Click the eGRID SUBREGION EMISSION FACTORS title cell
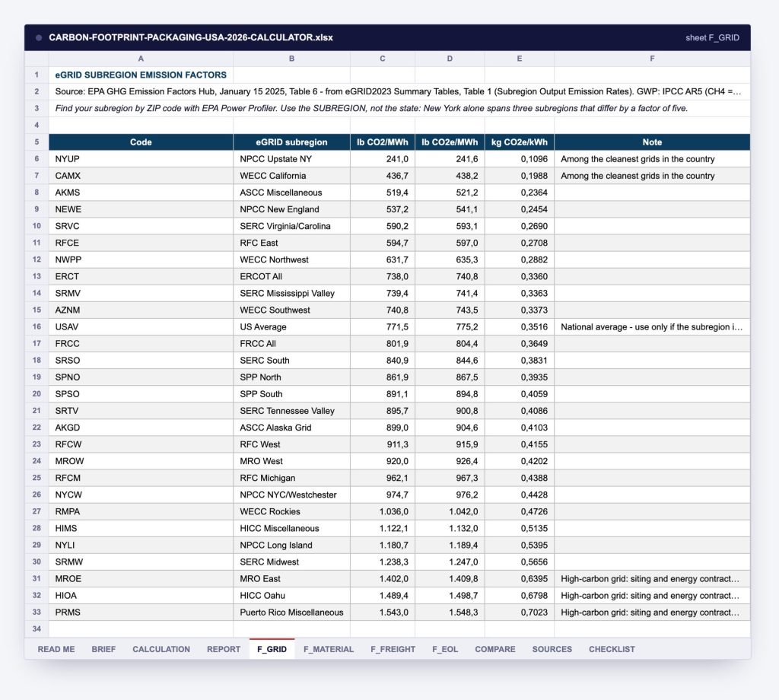 pos(141,75)
